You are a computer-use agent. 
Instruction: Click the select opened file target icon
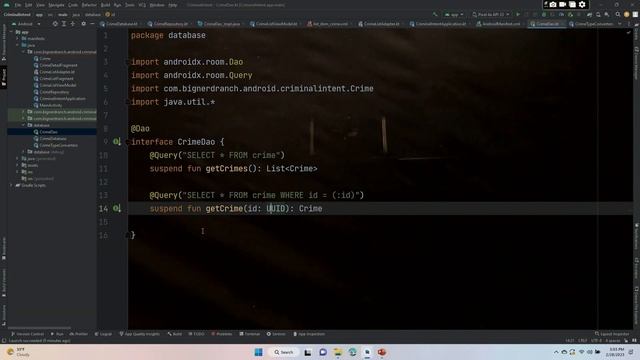55,24
